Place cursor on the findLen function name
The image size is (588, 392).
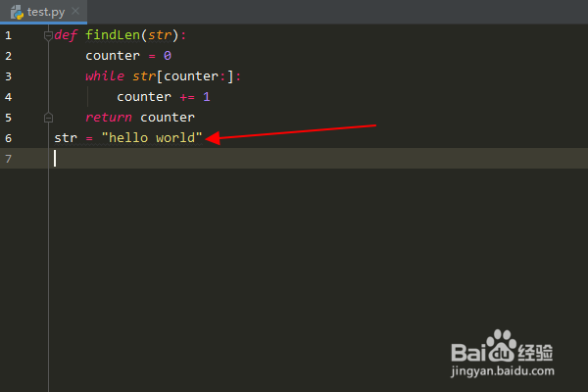113,35
